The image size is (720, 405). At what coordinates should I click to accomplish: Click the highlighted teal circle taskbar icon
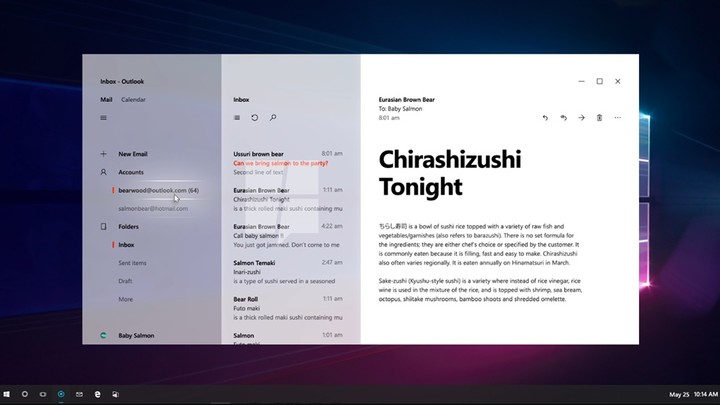(x=61, y=394)
